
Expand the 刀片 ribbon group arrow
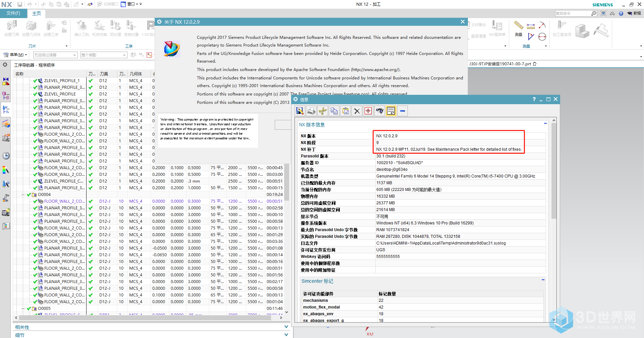coord(66,46)
